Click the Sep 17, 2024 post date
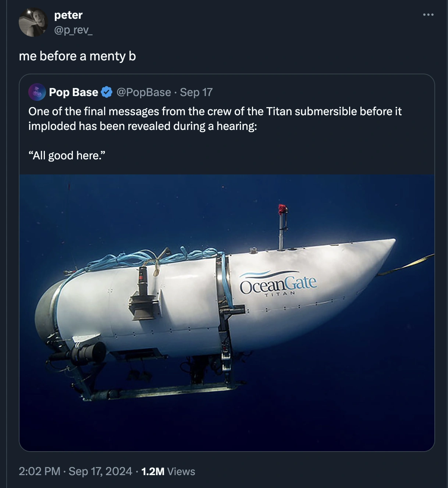This screenshot has width=448, height=488. pos(100,471)
